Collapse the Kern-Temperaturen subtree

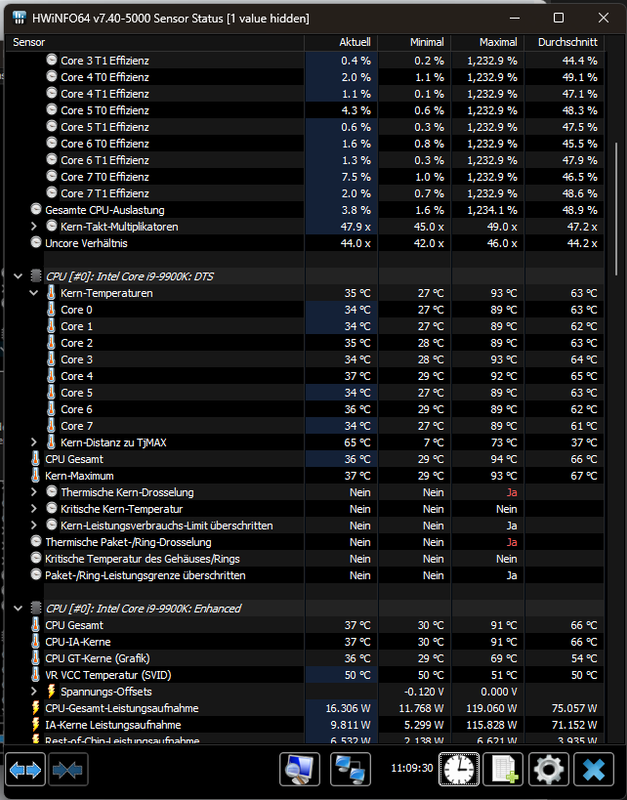pyautogui.click(x=34, y=293)
